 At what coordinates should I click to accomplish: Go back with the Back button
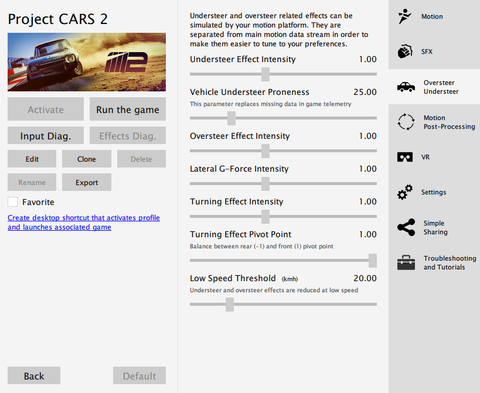click(x=34, y=376)
